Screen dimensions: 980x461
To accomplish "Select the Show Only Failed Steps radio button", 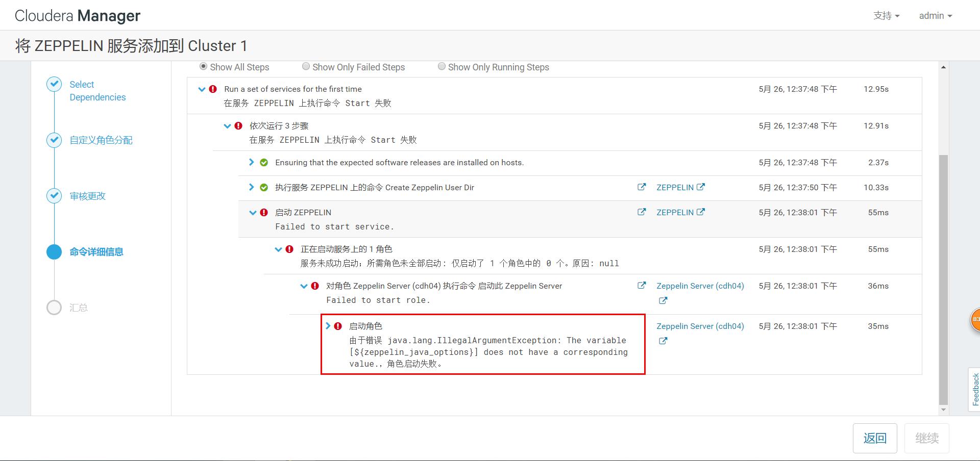I will click(306, 66).
